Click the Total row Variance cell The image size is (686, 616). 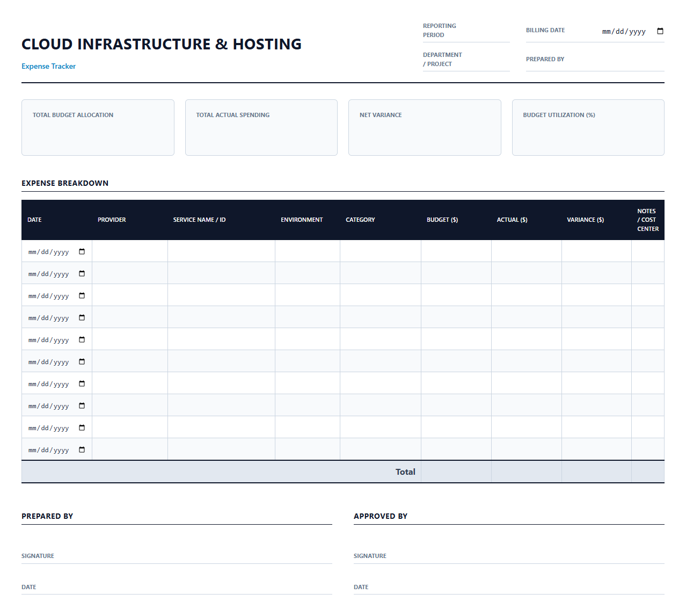[596, 472]
